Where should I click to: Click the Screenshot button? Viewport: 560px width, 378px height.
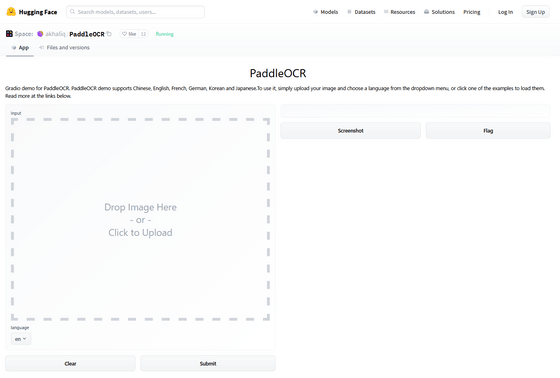coord(351,131)
